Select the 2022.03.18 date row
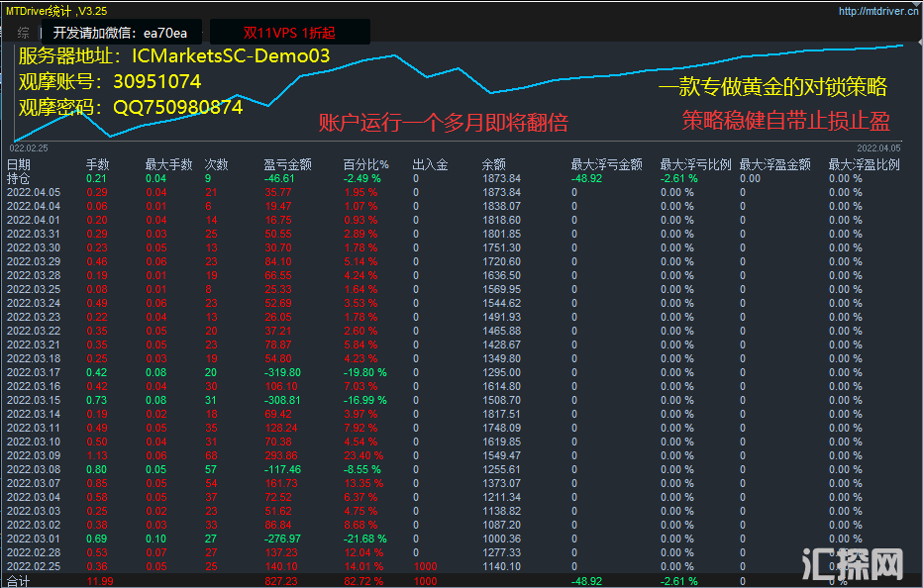Screen dimensions: 923x588 pos(34,358)
